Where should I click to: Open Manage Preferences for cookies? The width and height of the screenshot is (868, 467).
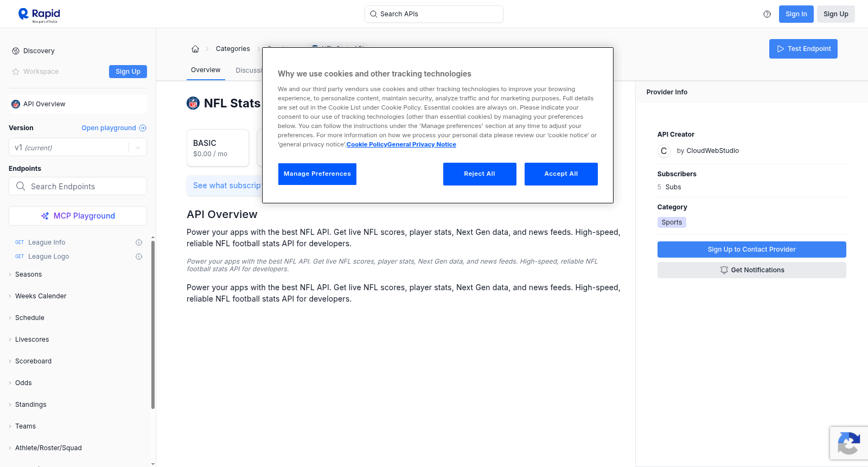[317, 174]
